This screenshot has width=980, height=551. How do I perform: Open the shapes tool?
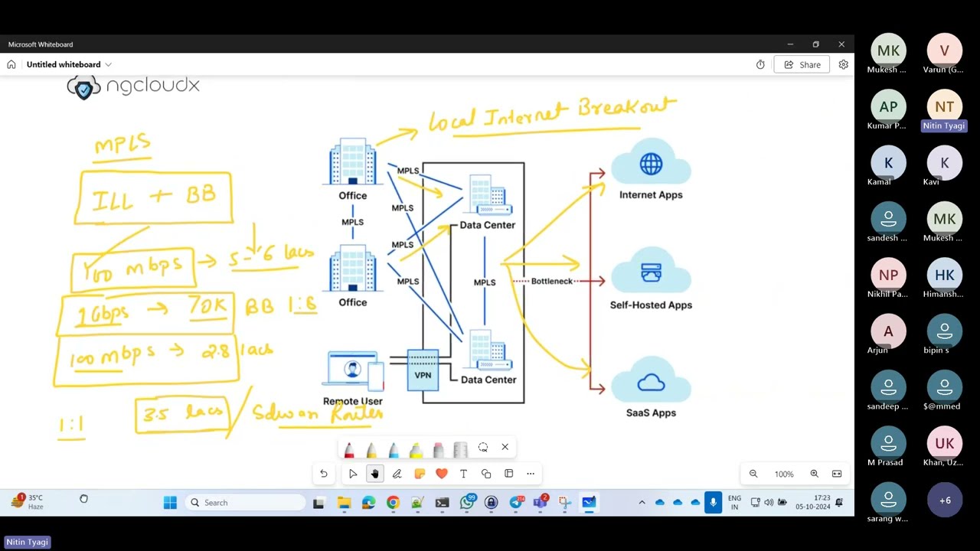[486, 474]
